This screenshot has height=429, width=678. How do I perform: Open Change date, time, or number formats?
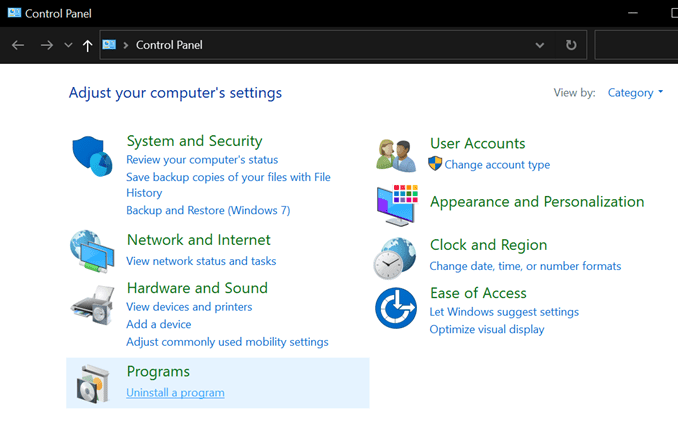tap(525, 266)
